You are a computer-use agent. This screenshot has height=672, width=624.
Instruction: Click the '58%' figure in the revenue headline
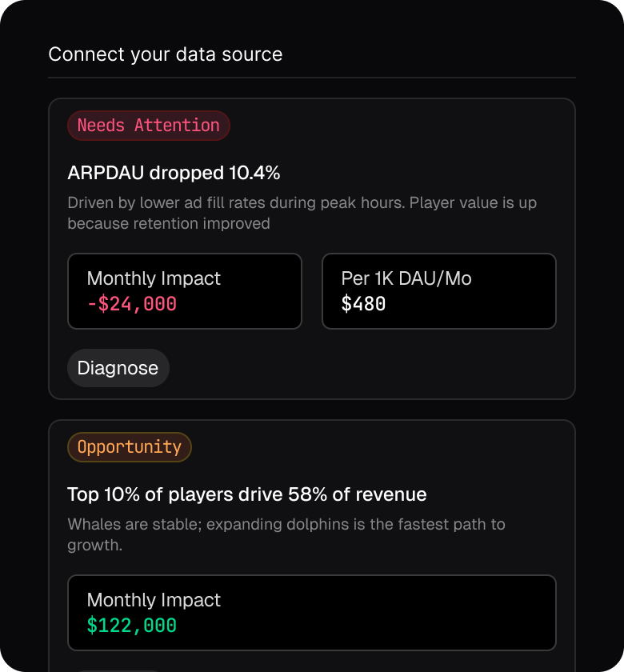[x=306, y=494]
